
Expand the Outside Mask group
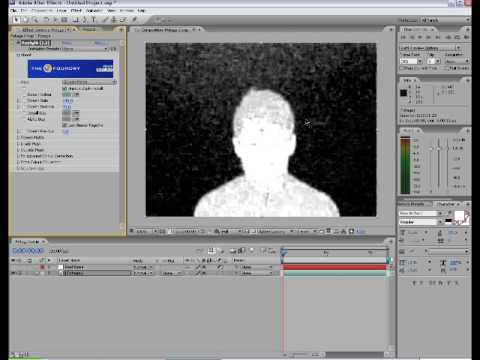18,150
